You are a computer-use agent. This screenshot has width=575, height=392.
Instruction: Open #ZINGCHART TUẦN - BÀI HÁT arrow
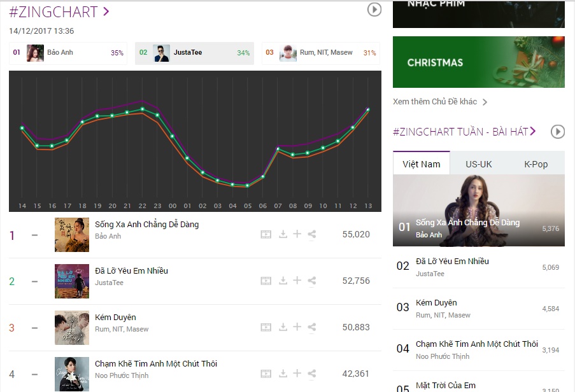click(533, 131)
